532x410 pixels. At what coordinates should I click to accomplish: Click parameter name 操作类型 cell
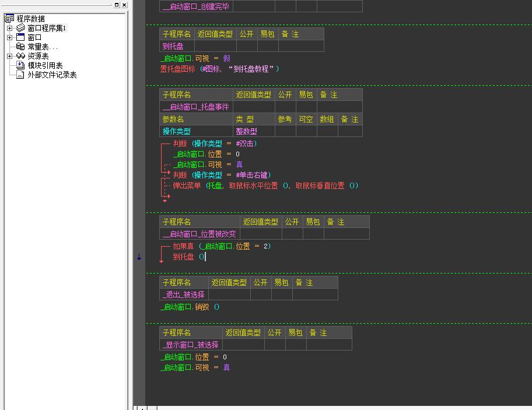click(196, 131)
